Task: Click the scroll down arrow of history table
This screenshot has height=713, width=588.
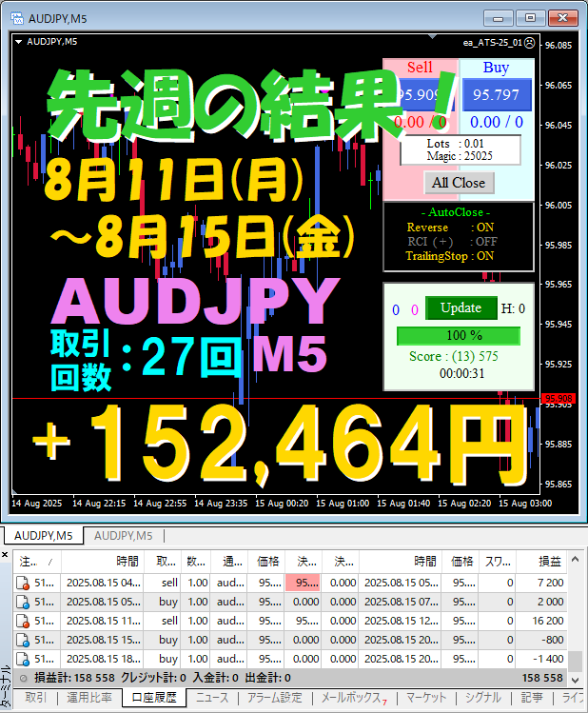Action: (x=575, y=681)
